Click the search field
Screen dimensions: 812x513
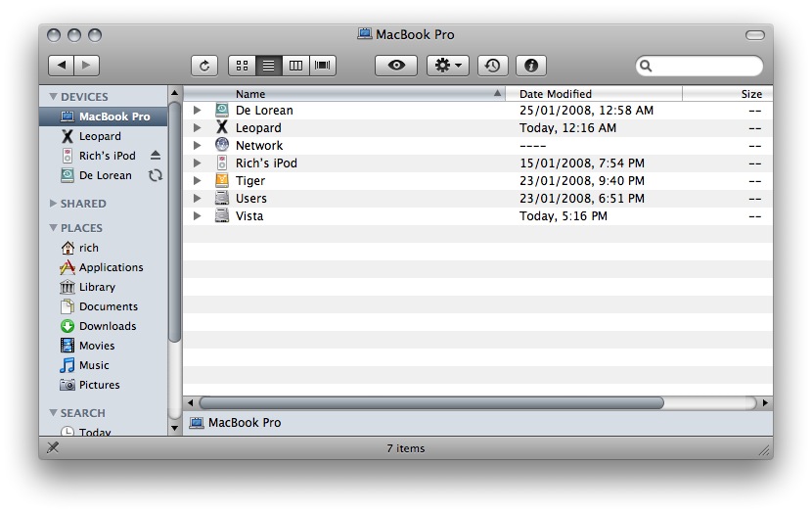[699, 66]
